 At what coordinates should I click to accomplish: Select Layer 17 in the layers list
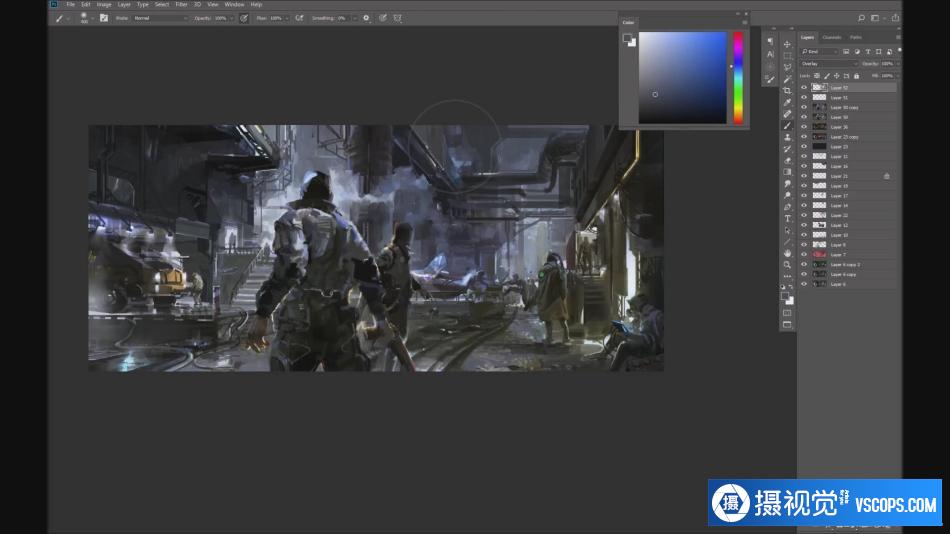coord(848,196)
